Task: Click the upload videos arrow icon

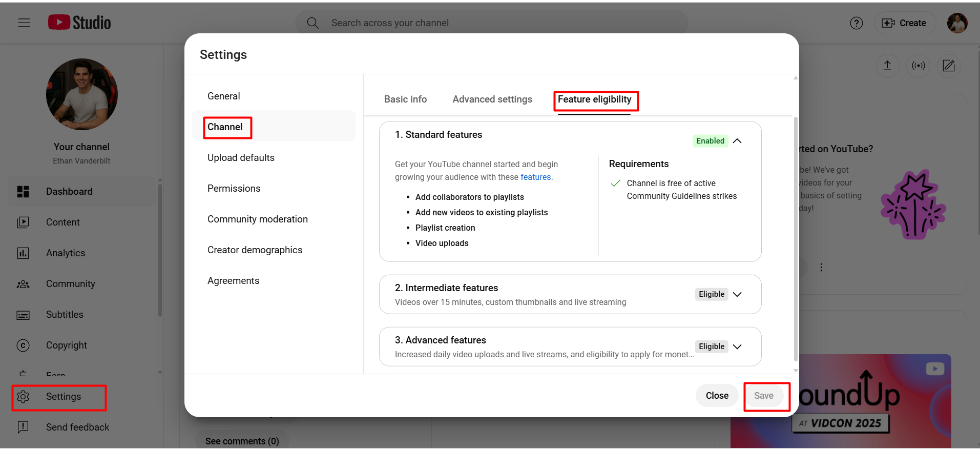Action: 887,66
